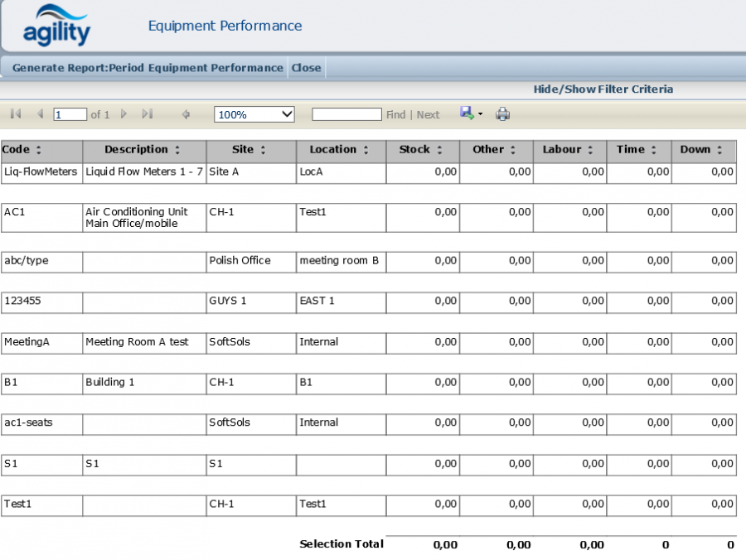This screenshot has height=560, width=746.
Task: Select Generate Report: Period Equipment Performance
Action: 148,68
